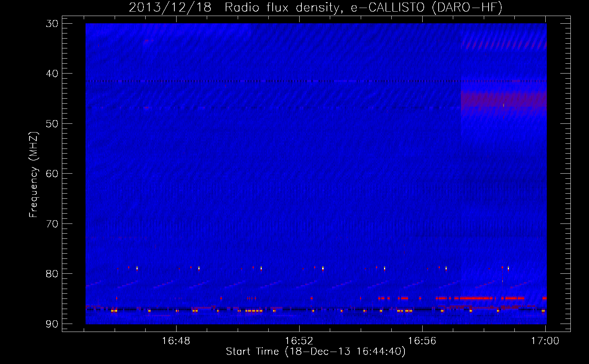The image size is (589, 364).
Task: Click the purple emission band near 45 MHz
Action: (503, 99)
